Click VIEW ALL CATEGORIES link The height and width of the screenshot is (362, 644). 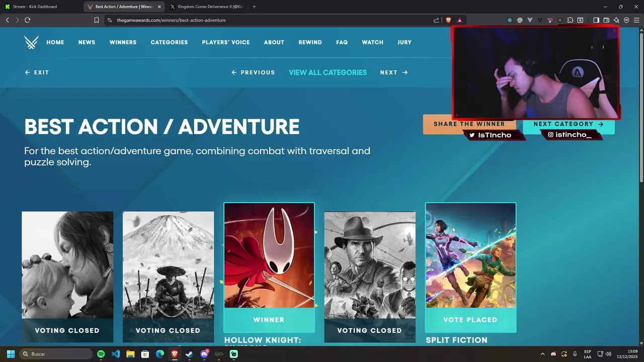(328, 72)
